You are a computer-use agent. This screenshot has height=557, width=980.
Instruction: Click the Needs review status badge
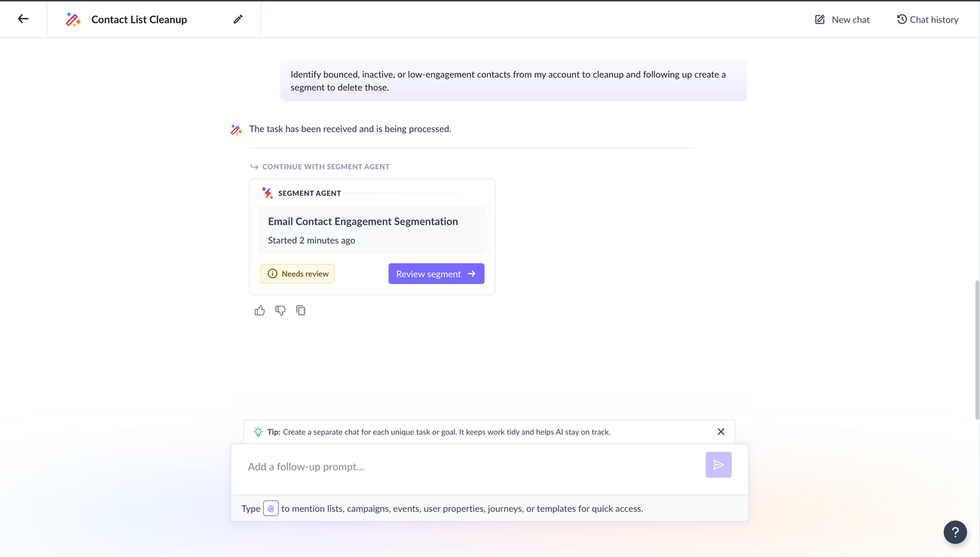tap(298, 274)
